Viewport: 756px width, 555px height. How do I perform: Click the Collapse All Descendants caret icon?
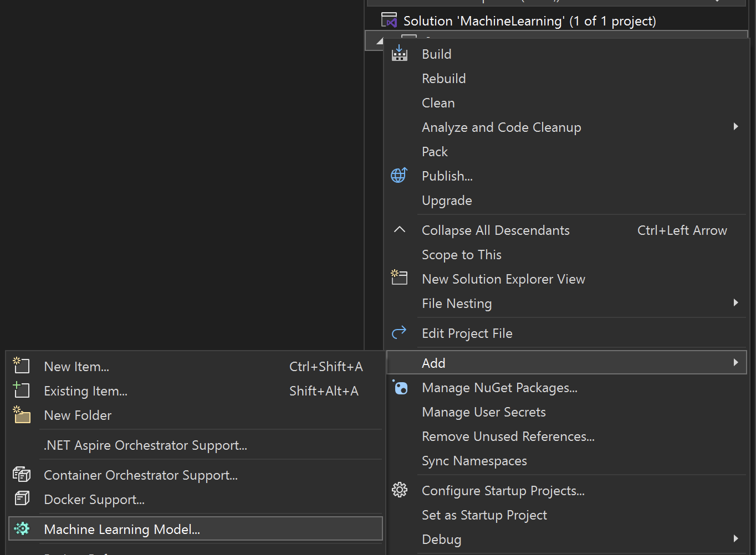pyautogui.click(x=399, y=230)
